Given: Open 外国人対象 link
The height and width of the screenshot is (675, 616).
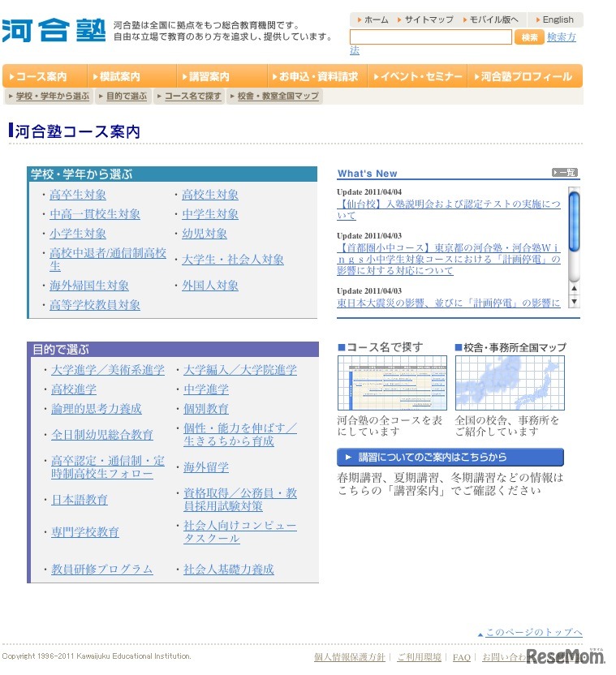Looking at the screenshot, I should click(209, 286).
